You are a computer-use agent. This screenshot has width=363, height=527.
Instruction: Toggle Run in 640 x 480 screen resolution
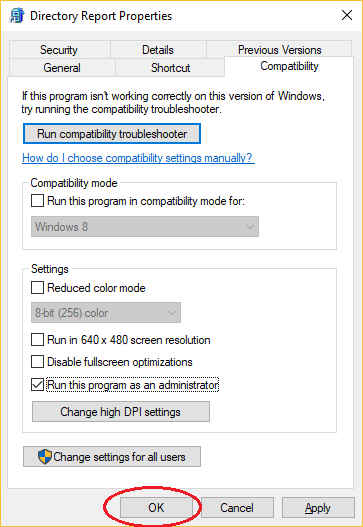pyautogui.click(x=37, y=339)
